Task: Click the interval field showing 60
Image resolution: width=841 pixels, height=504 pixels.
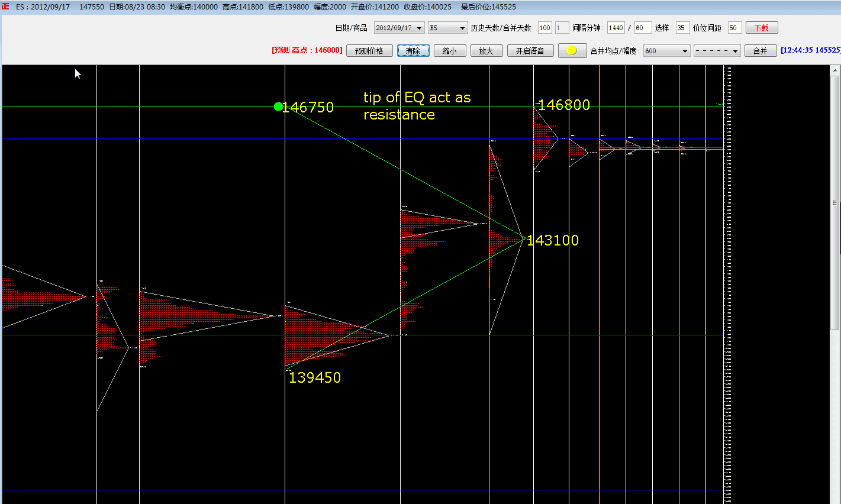Action: click(643, 28)
